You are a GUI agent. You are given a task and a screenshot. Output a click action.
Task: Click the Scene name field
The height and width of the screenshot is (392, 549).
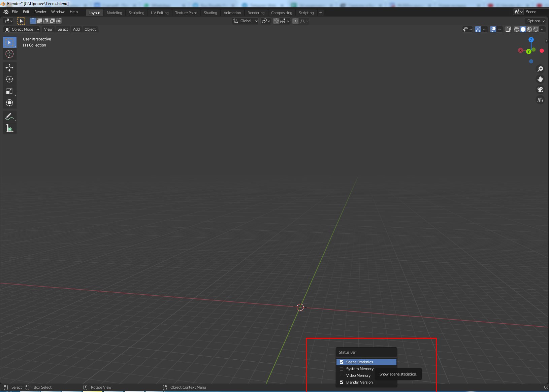click(537, 12)
